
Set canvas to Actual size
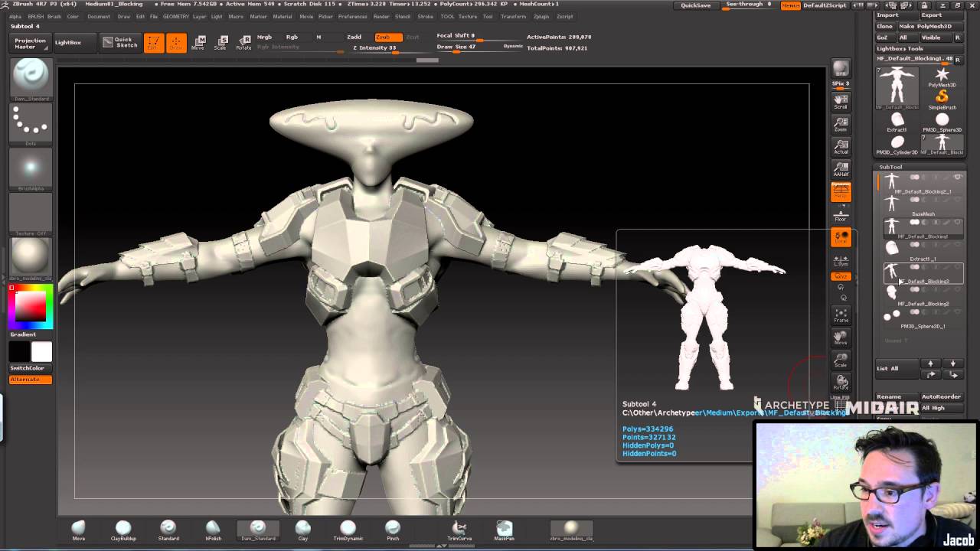pos(841,147)
